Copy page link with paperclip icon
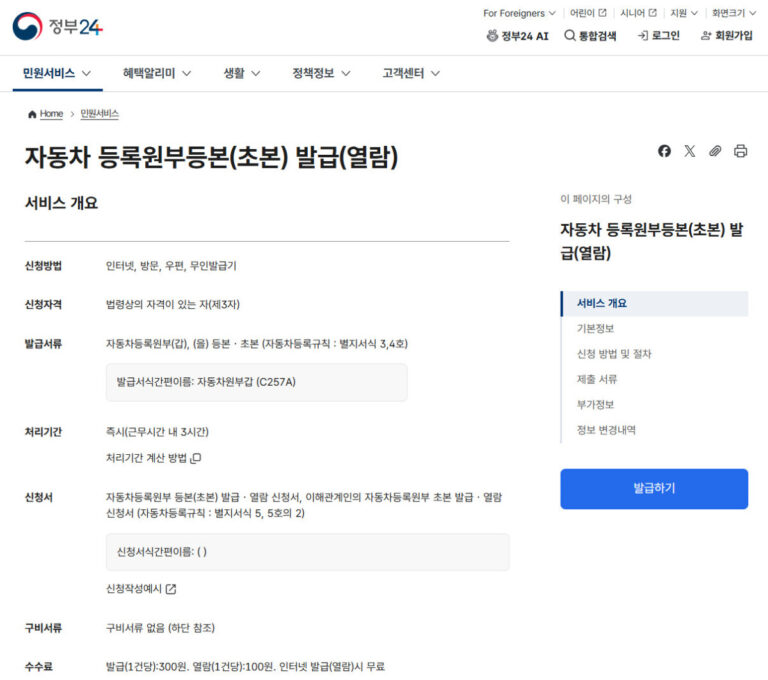Screen dimensions: 768x680 715,151
